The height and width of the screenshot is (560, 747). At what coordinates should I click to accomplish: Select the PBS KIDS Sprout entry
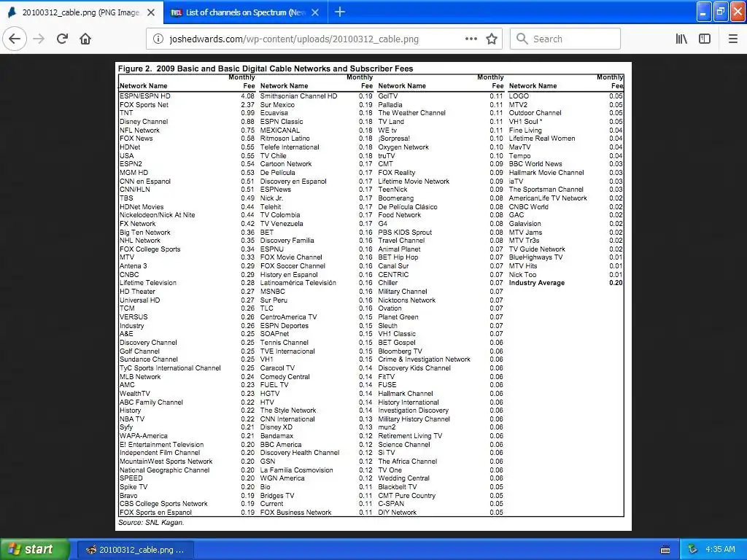click(405, 233)
